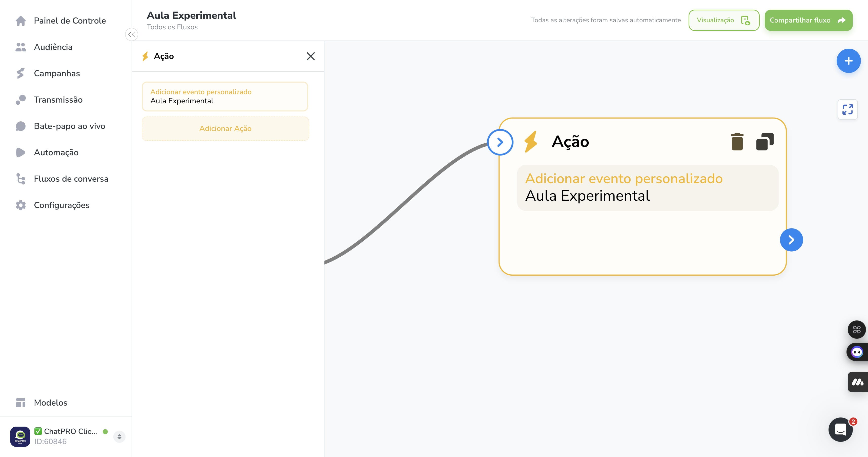Duplicate the Ação node with copy icon

(765, 142)
